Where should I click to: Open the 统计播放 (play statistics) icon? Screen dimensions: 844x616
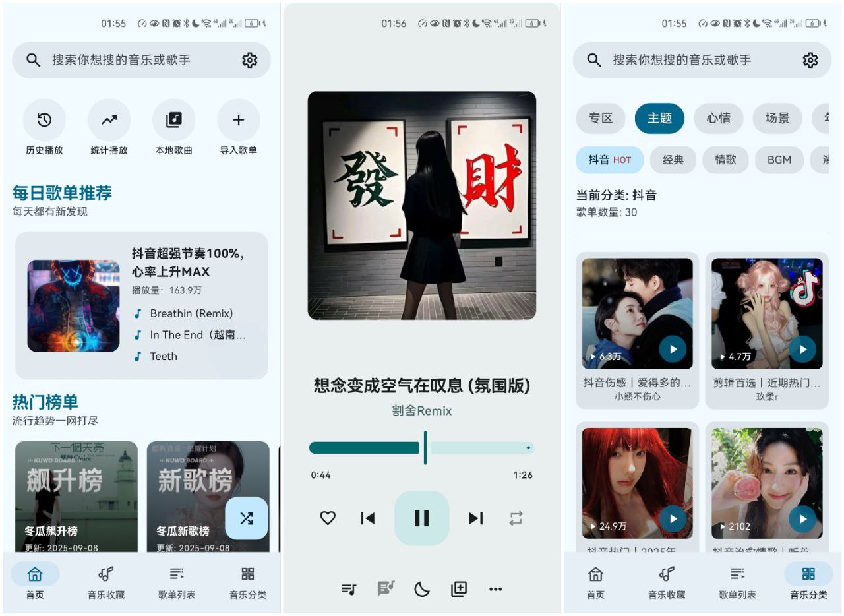pos(108,120)
